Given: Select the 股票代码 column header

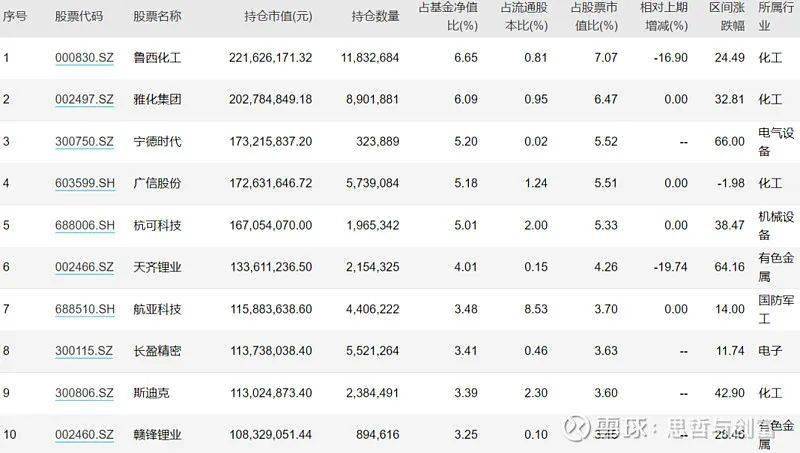Looking at the screenshot, I should point(80,17).
